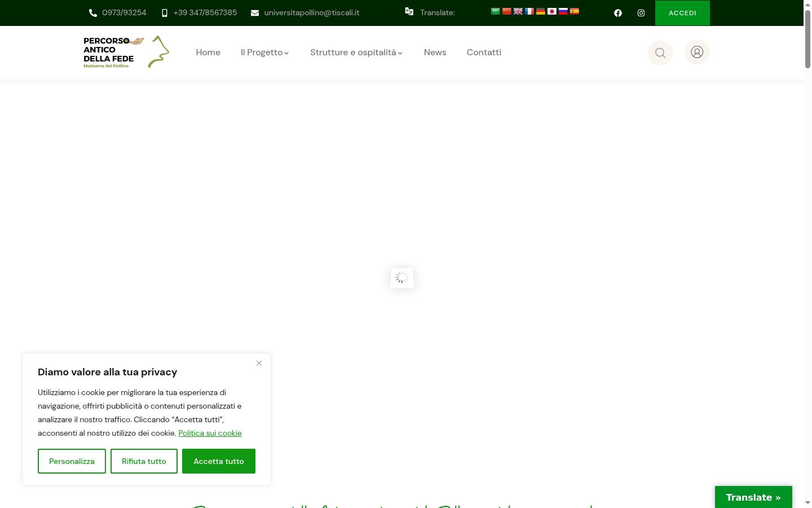Close the cookie privacy banner
812x508 pixels.
pos(259,363)
